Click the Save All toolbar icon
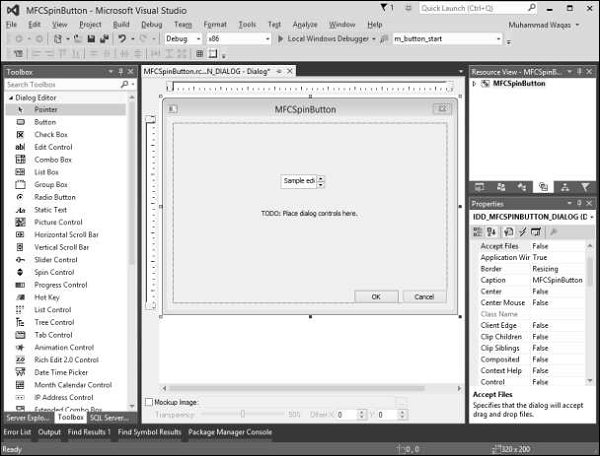This screenshot has height=456, width=600. pyautogui.click(x=104, y=39)
